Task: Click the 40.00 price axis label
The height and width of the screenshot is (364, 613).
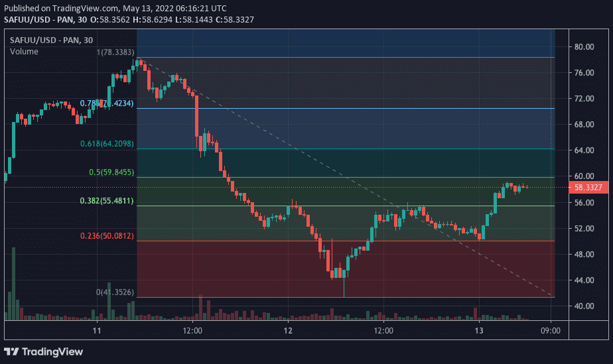Action: 584,306
